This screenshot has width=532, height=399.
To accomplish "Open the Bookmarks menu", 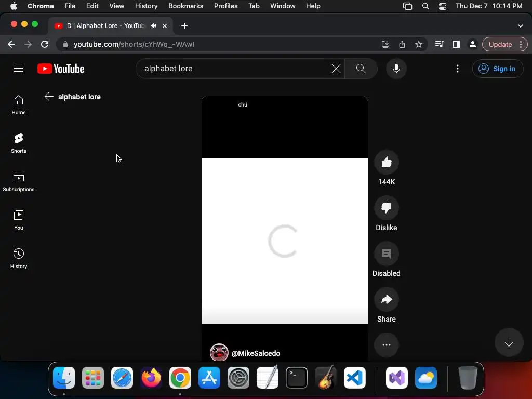I will (185, 6).
